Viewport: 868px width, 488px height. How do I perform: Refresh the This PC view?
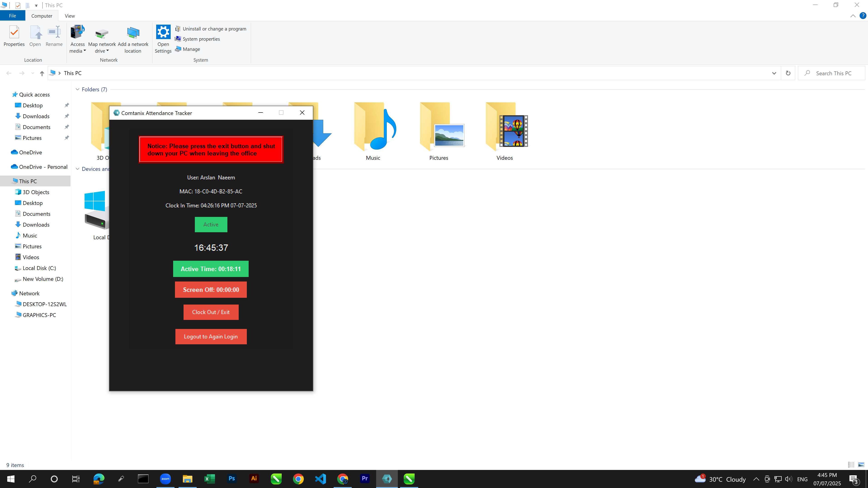coord(788,73)
